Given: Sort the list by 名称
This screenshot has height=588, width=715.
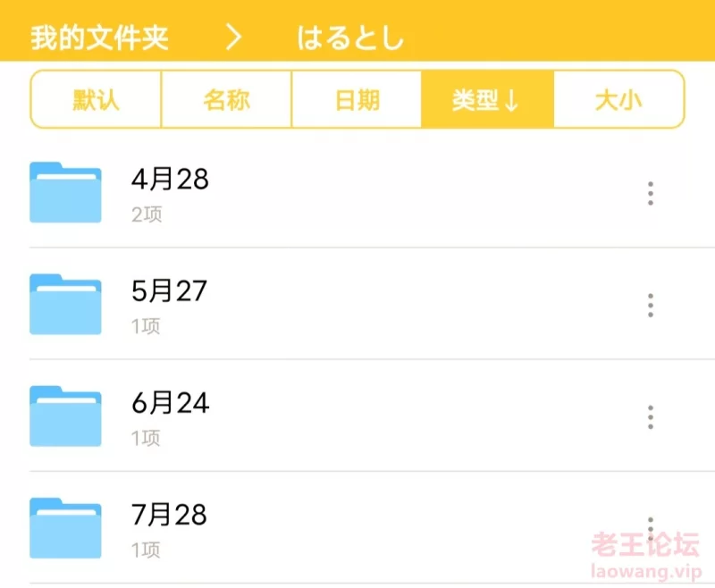Looking at the screenshot, I should coord(226,99).
